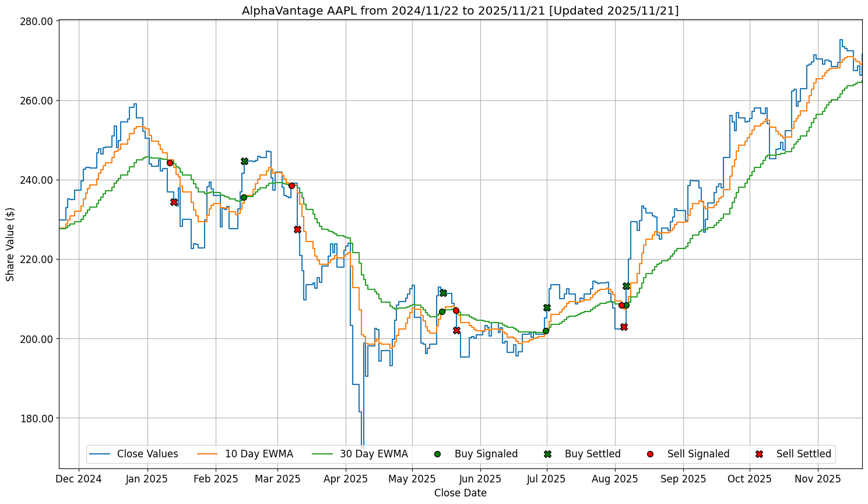Click the buy settled green X near July 2025
Image resolution: width=868 pixels, height=504 pixels.
(547, 307)
